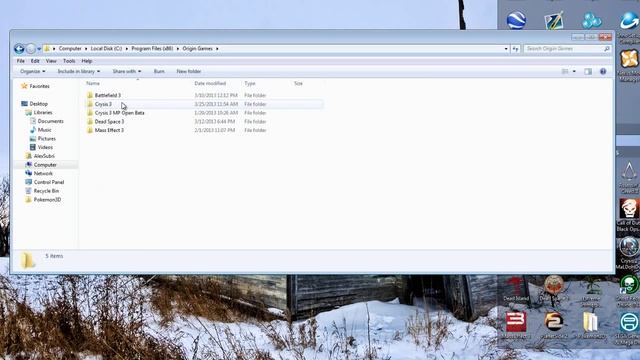Click the Burn toolbar button

click(x=159, y=71)
